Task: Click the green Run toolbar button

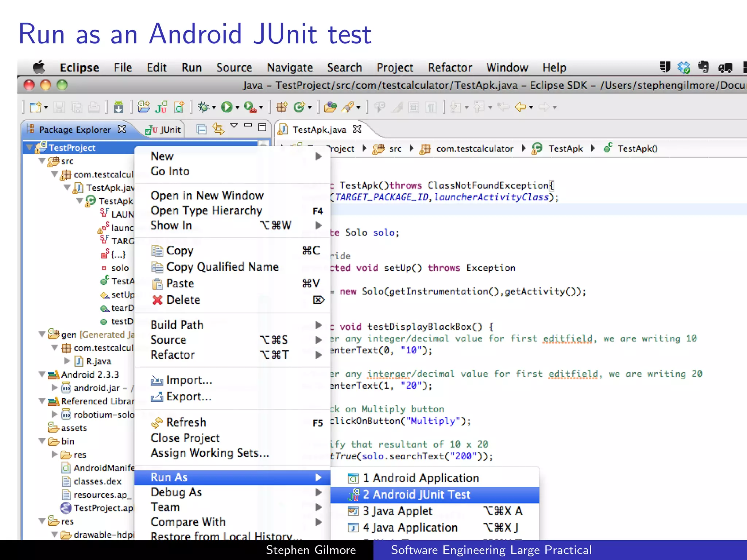Action: point(227,107)
